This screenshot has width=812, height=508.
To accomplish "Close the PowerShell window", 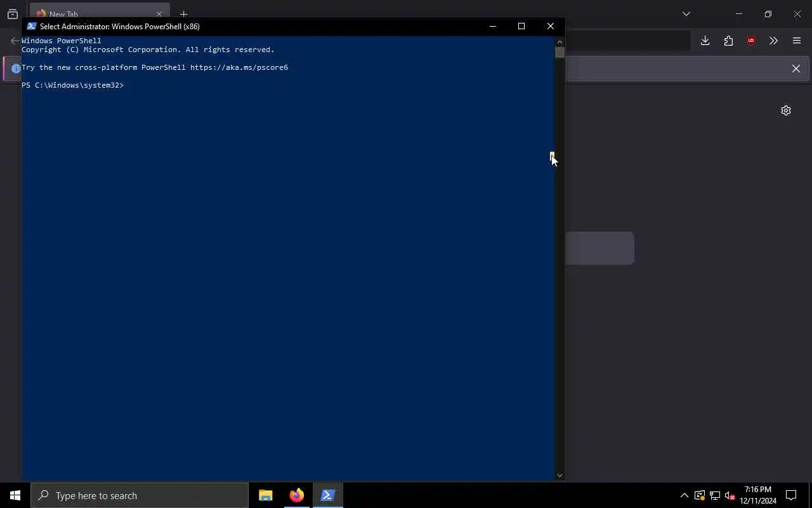I will pos(551,26).
